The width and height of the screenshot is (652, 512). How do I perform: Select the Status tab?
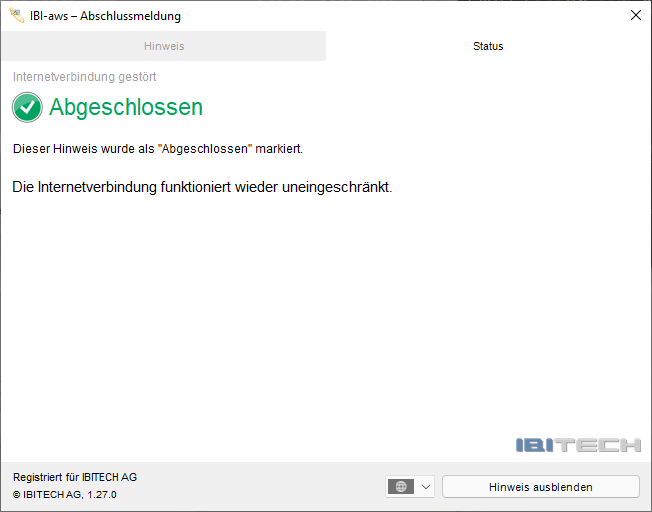pyautogui.click(x=488, y=46)
